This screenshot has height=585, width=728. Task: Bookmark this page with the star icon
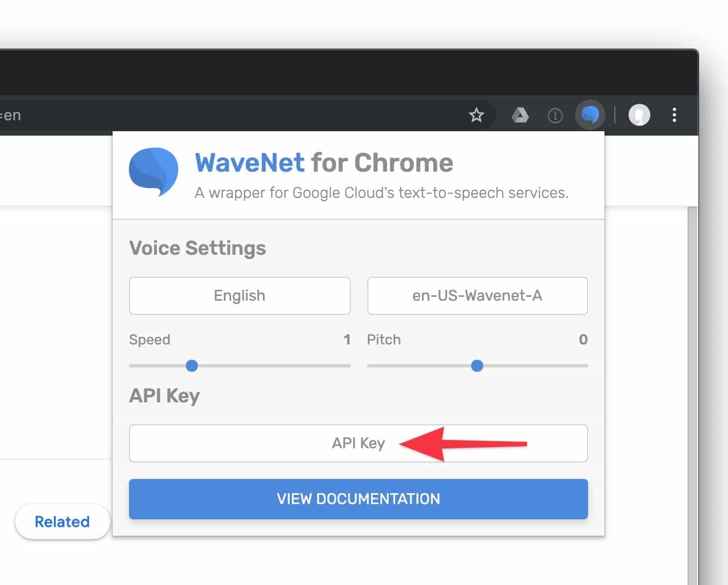477,115
